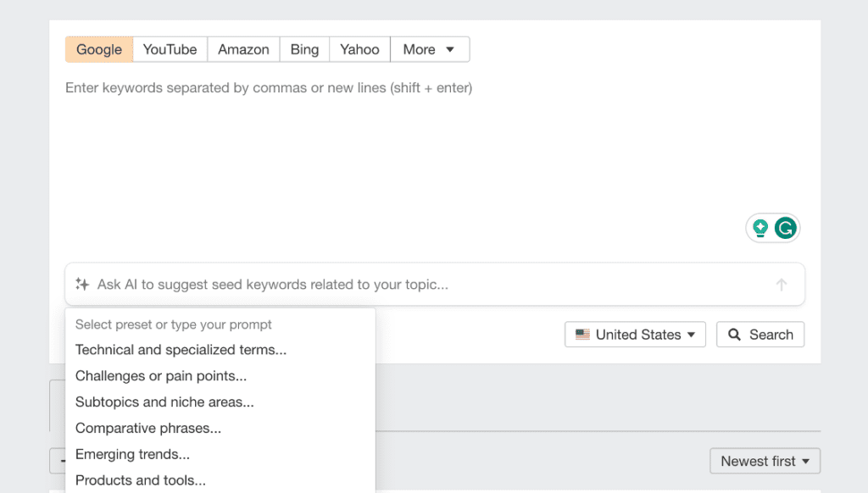Screen dimensions: 868x493
Task: Click the magnifying glass icon on Search
Action: coord(735,335)
